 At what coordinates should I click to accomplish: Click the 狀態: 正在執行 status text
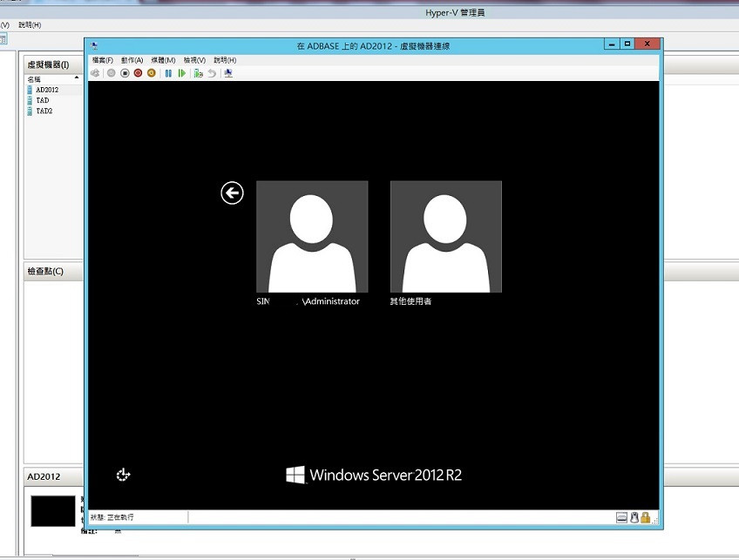(112, 517)
